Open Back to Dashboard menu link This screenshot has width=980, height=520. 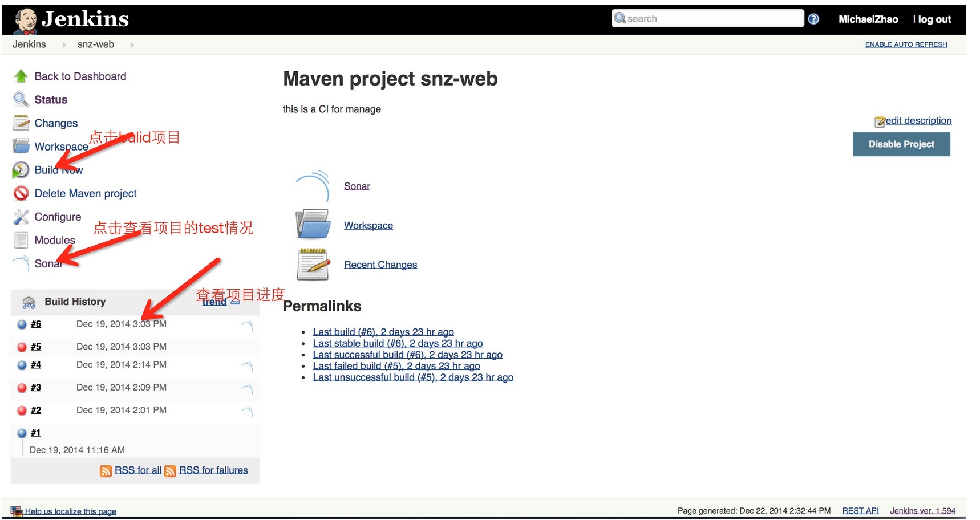point(80,76)
